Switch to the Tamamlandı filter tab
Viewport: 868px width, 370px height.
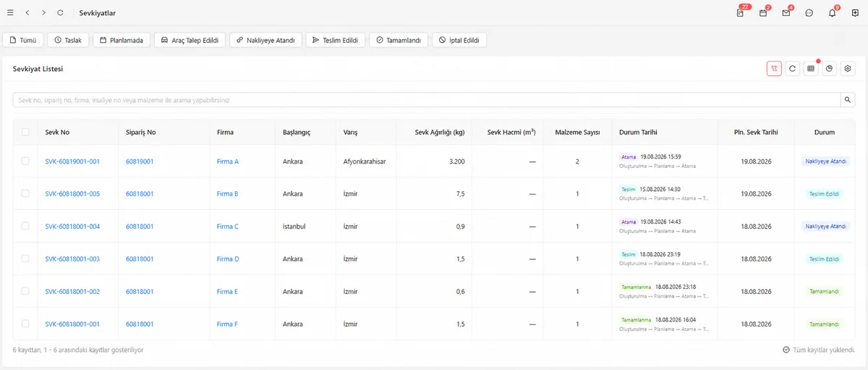pyautogui.click(x=399, y=41)
